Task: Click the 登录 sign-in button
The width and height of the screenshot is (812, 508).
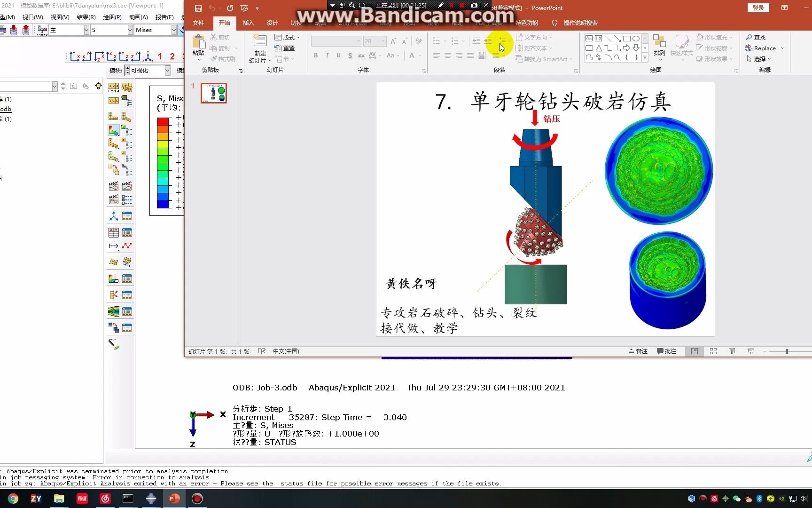Action: coord(758,8)
